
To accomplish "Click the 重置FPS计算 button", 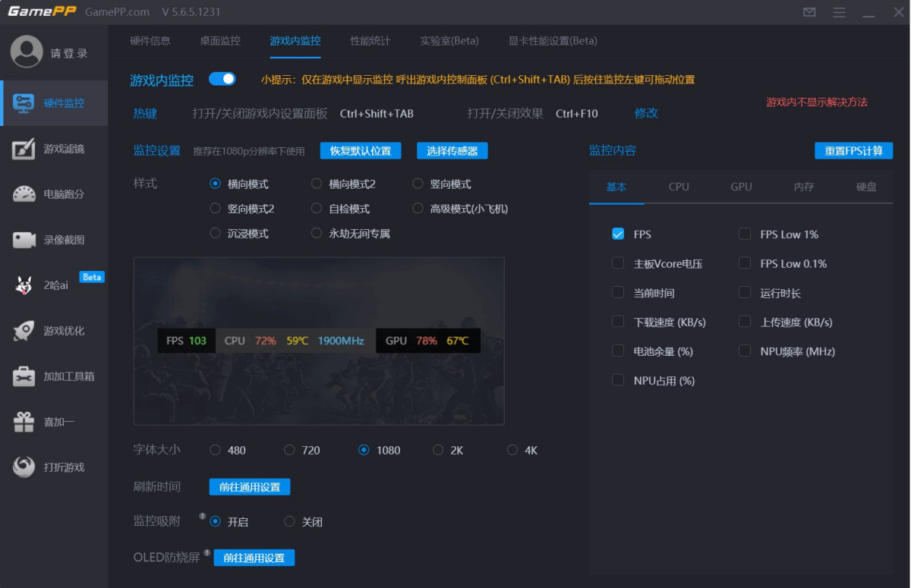I will tap(853, 150).
